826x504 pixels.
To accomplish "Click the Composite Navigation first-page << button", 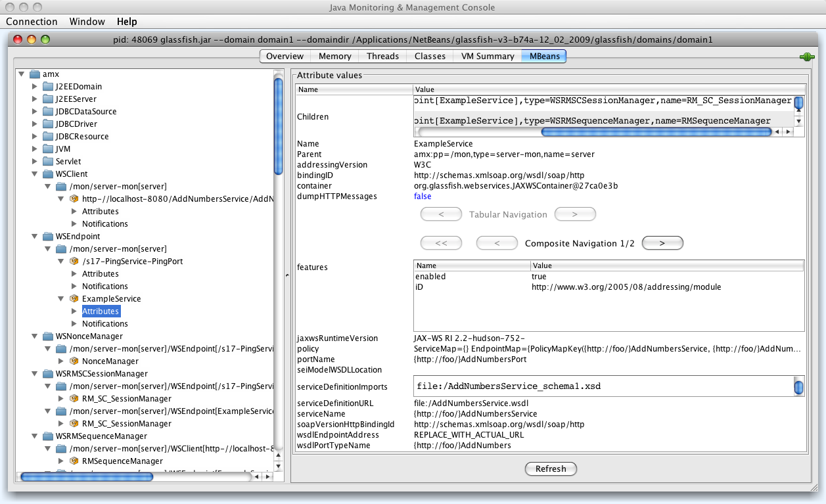I will coord(441,243).
